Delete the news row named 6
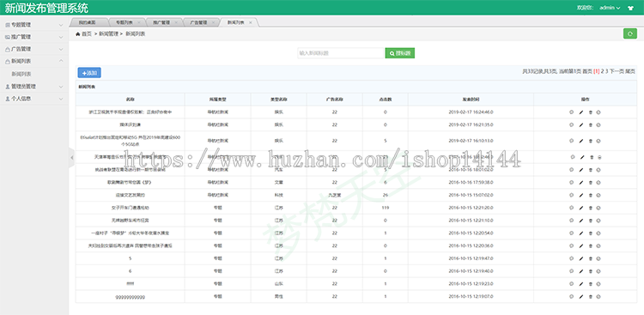Image resolution: width=644 pixels, height=315 pixels. (x=590, y=271)
